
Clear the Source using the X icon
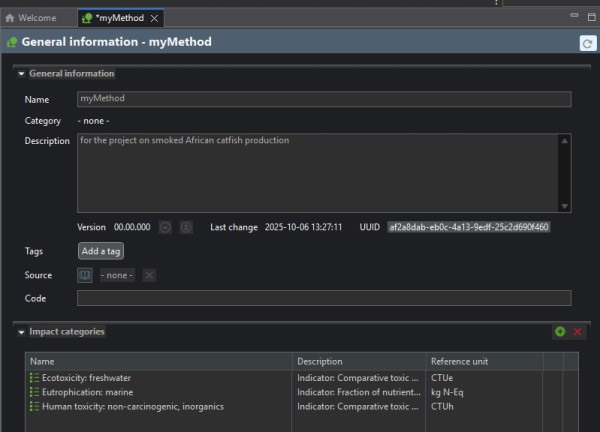[x=149, y=275]
